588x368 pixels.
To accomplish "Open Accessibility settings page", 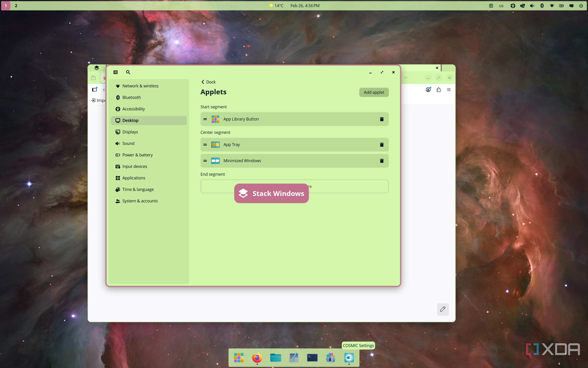I will click(149, 109).
